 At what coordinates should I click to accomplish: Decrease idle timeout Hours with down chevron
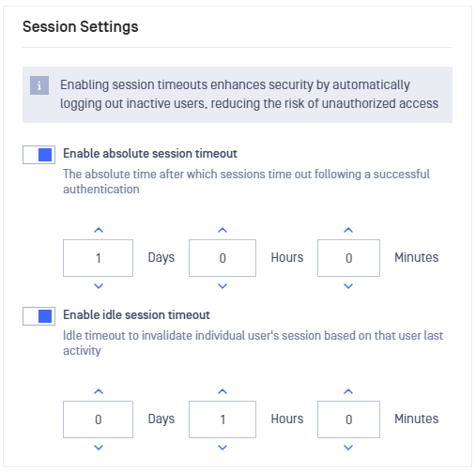click(223, 448)
